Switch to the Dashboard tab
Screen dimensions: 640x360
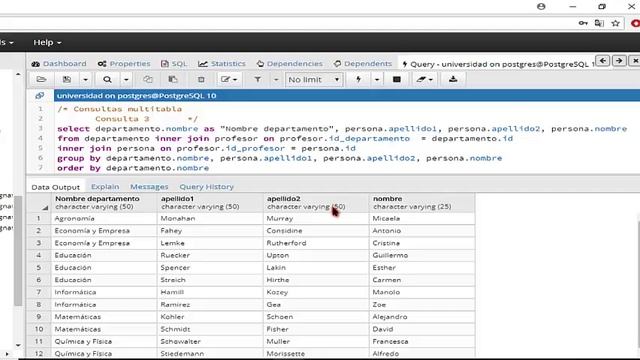coord(59,64)
